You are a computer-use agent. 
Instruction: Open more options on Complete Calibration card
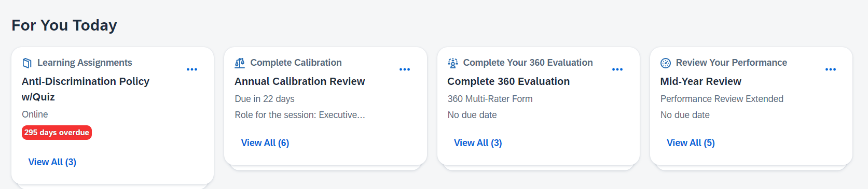pos(405,69)
